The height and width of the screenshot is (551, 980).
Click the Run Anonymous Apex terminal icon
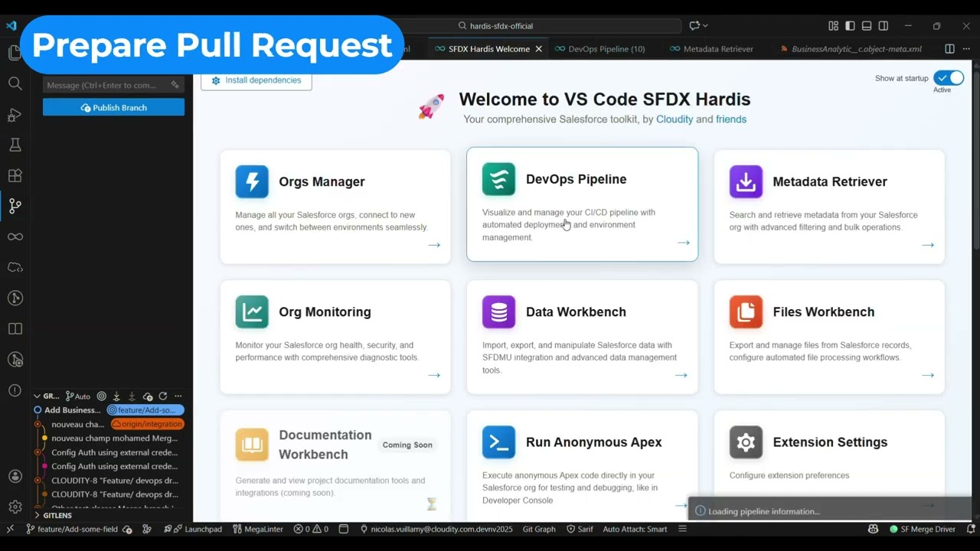coord(498,442)
